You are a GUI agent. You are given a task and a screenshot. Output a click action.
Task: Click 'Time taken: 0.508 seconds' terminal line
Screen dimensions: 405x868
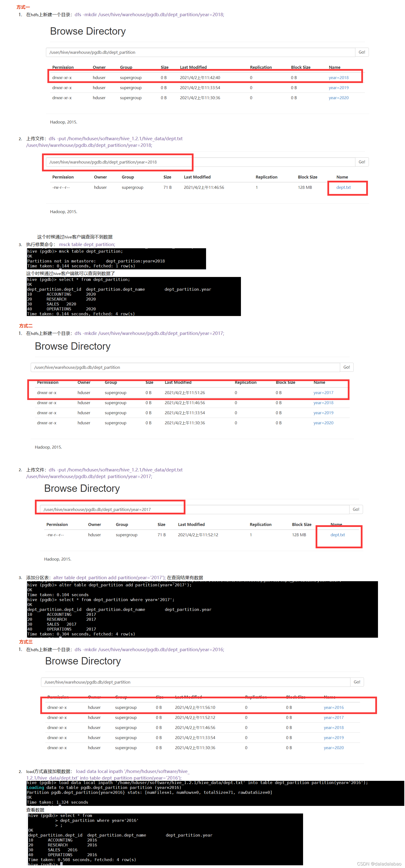point(82,860)
